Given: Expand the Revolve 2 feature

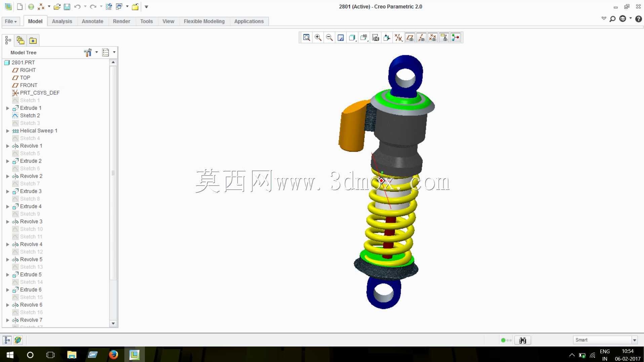Looking at the screenshot, I should (7, 176).
